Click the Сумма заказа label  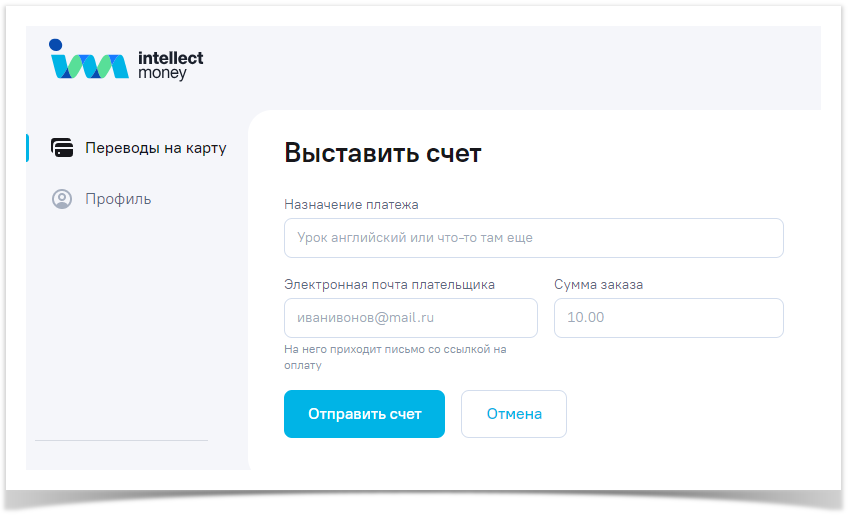598,284
